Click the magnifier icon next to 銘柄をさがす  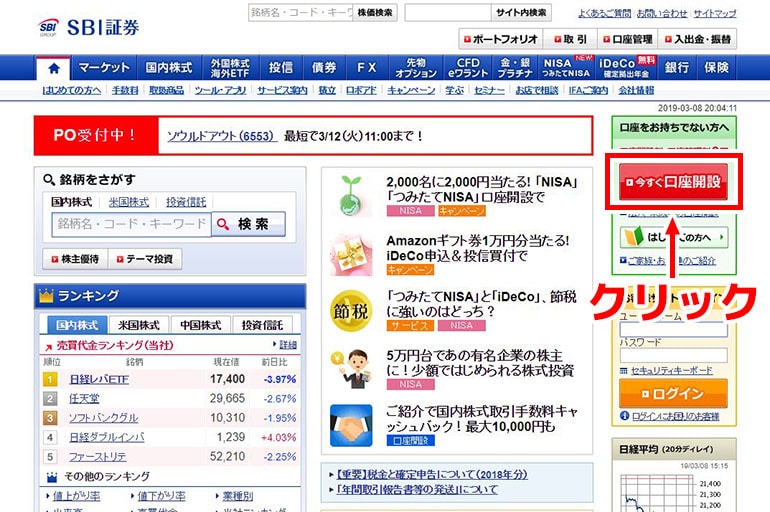(x=49, y=180)
